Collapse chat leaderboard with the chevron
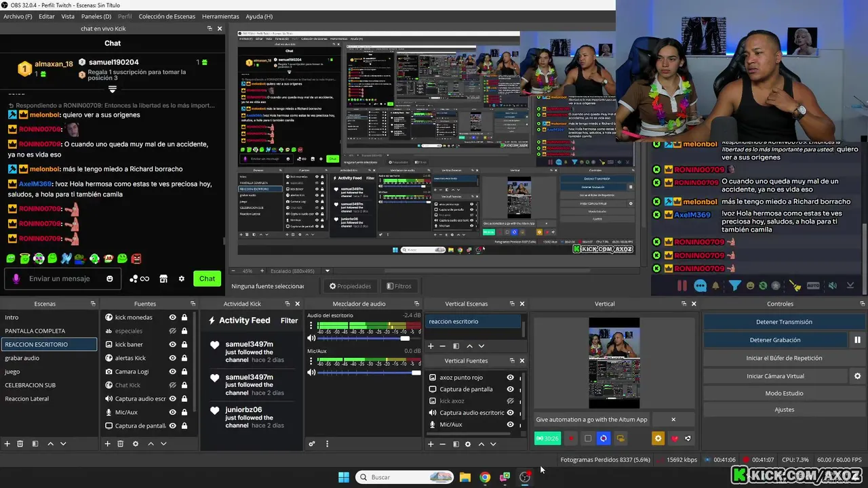Image resolution: width=868 pixels, height=488 pixels. click(113, 89)
